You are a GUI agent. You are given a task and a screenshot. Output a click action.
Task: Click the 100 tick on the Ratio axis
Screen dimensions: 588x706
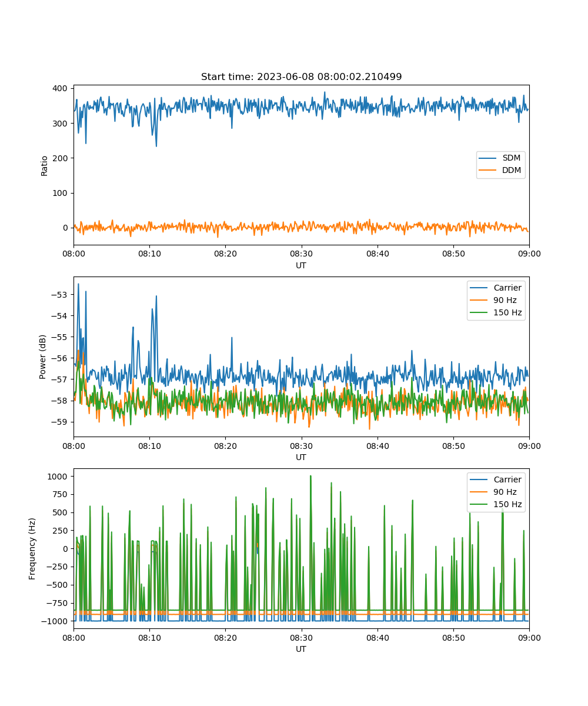click(62, 193)
